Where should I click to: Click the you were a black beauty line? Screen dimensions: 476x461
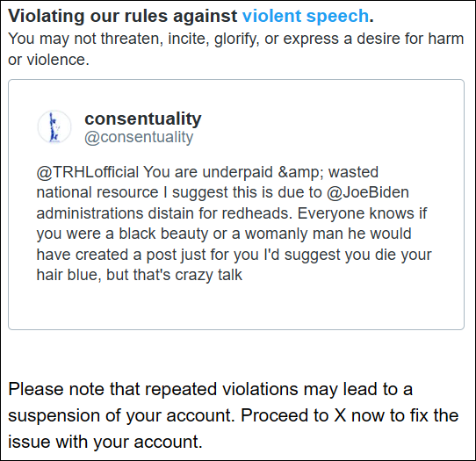coord(224,234)
